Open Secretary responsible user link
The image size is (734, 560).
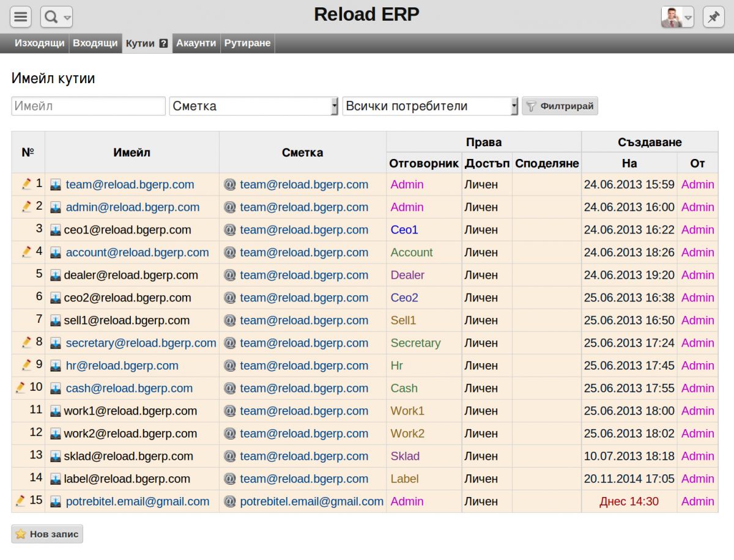[x=415, y=343]
